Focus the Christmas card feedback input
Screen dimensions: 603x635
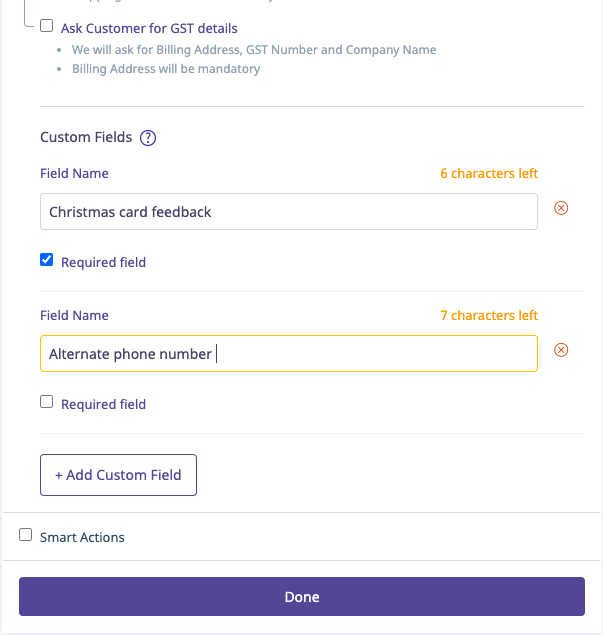click(x=288, y=212)
